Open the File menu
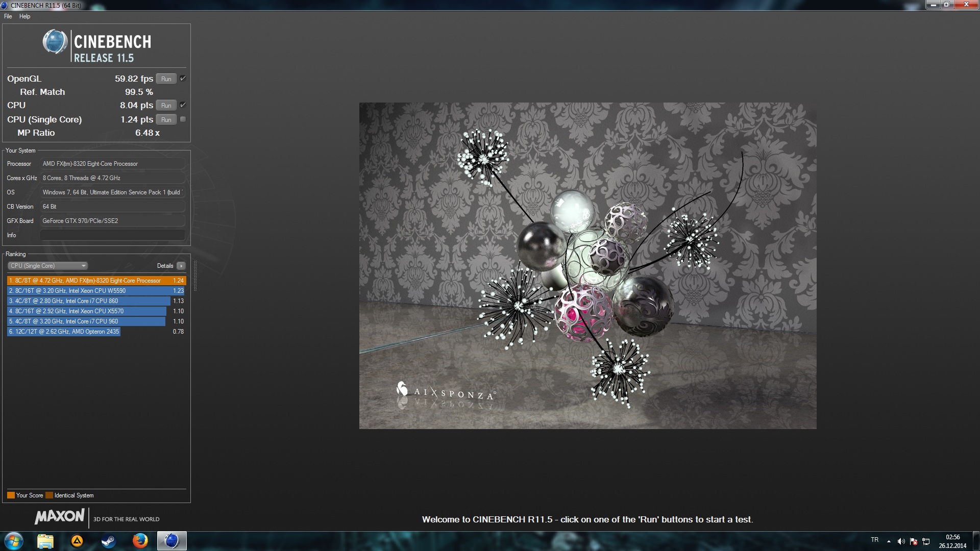The image size is (980, 551). [8, 16]
